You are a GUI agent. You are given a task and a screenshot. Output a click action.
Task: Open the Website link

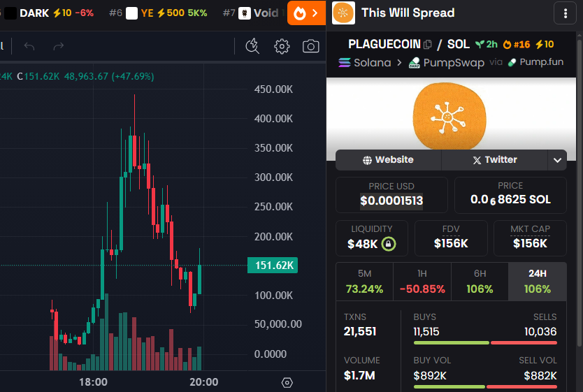click(388, 160)
